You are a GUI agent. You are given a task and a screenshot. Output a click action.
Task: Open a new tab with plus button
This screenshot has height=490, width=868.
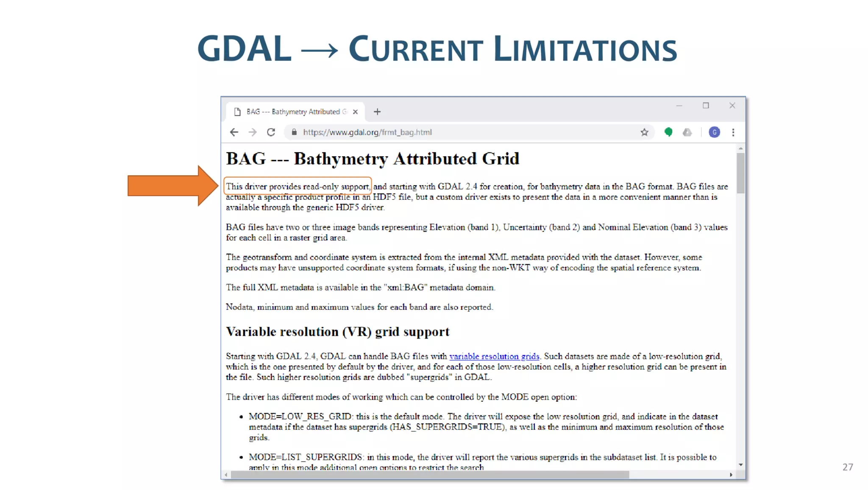[x=377, y=112]
